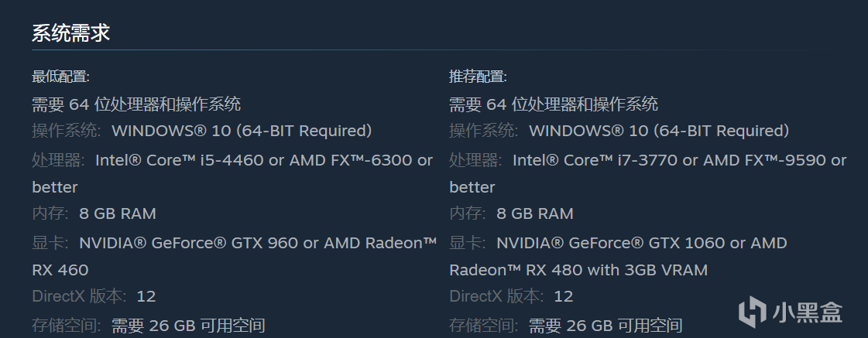The width and height of the screenshot is (868, 338).
Task: Click minimum 64 位处理器和操作系统 line
Action: pyautogui.click(x=136, y=104)
